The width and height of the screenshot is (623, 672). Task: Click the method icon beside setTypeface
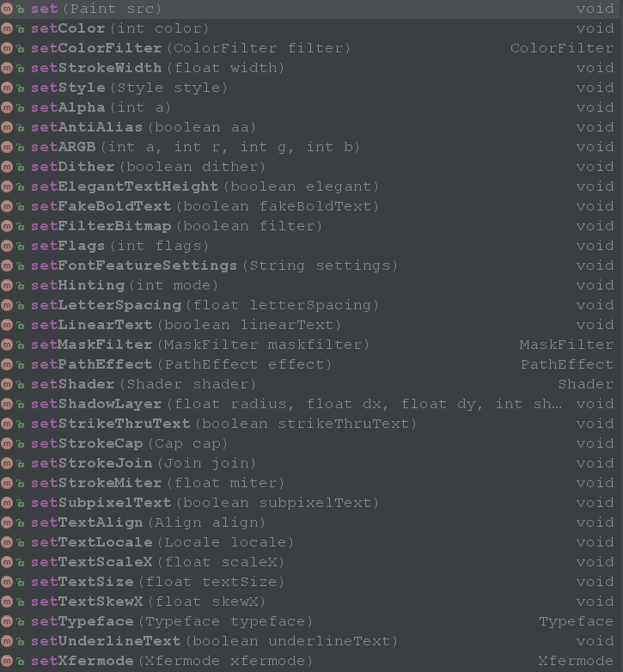(6, 621)
